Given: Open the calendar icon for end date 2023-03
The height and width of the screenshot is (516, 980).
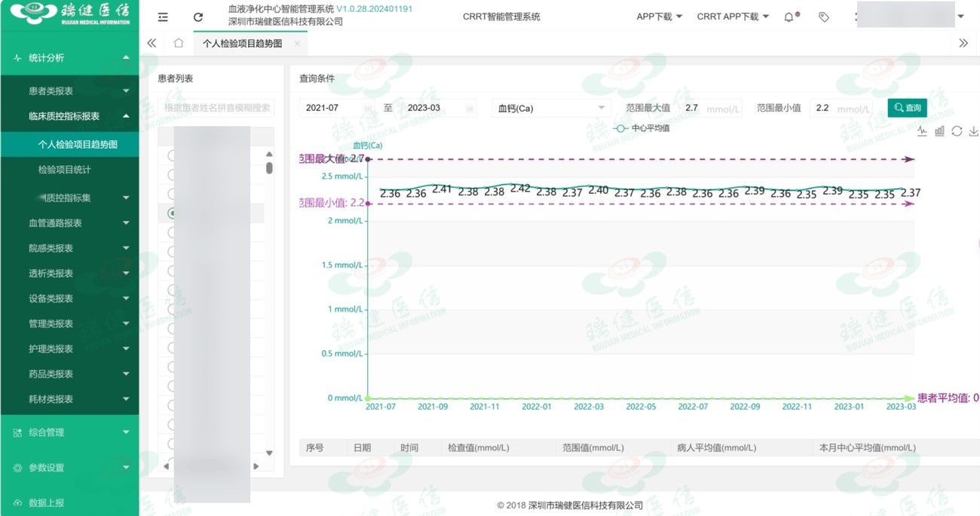Looking at the screenshot, I should click(471, 108).
